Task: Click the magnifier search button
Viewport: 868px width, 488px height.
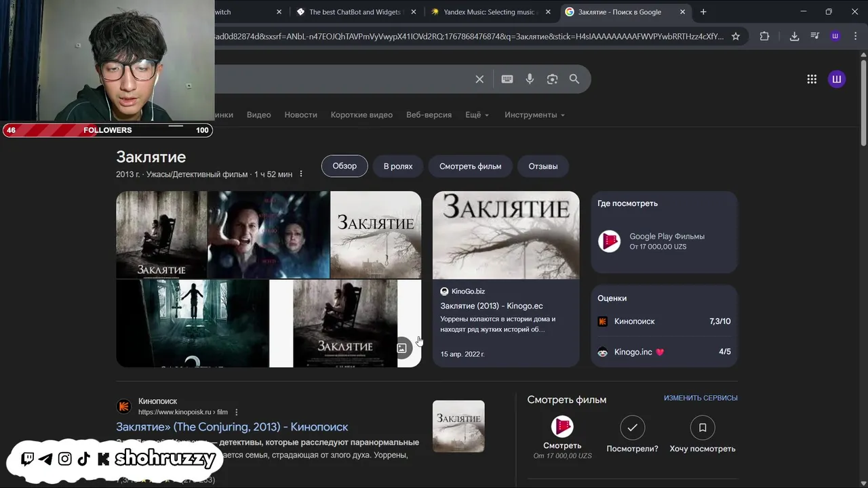Action: coord(574,79)
